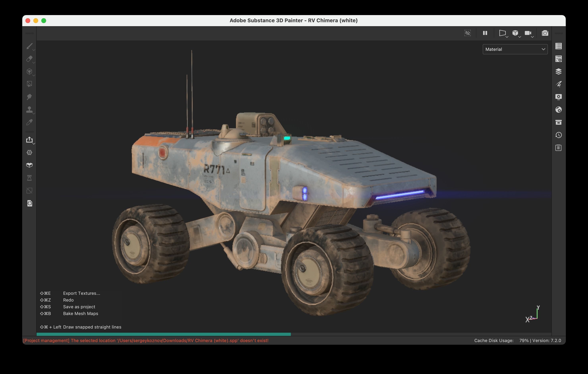Screen dimensions: 588x374
Task: Pause the rendering engine
Action: point(485,33)
